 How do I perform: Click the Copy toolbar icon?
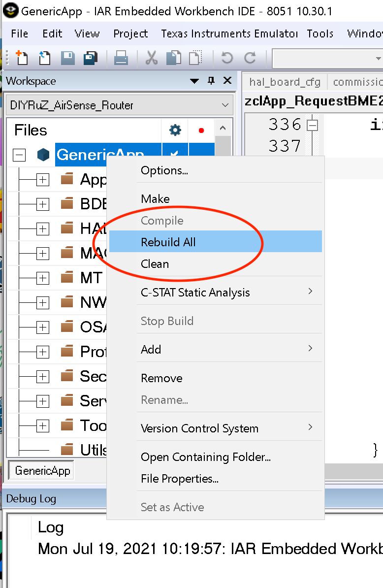[x=173, y=58]
